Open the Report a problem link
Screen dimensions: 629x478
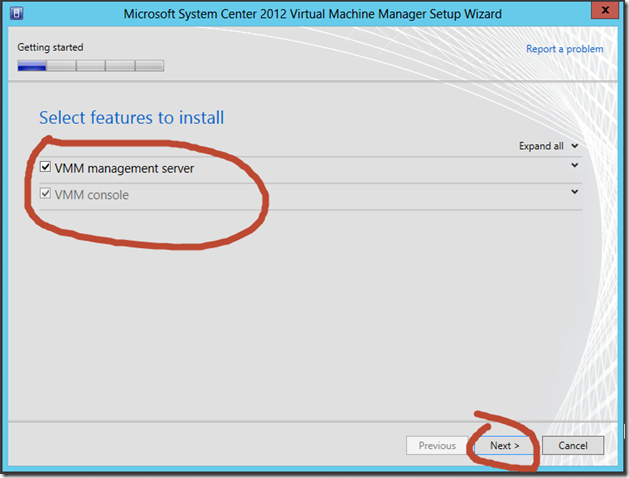click(564, 49)
